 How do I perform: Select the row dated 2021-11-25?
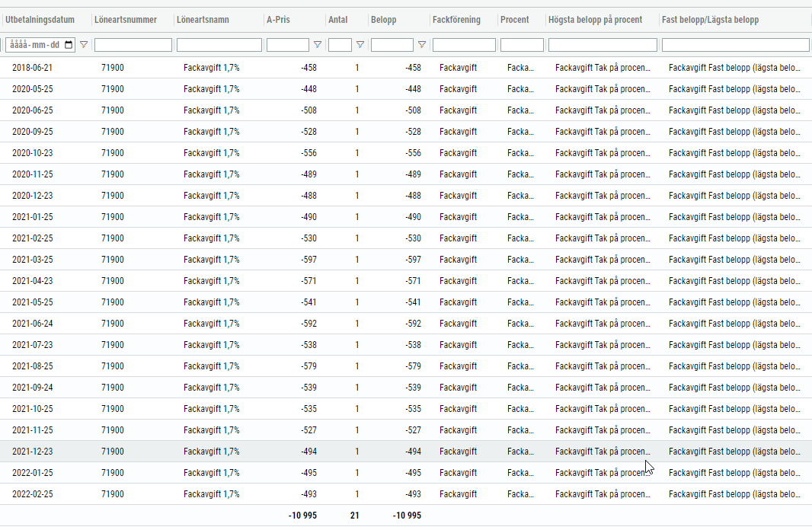(406, 430)
